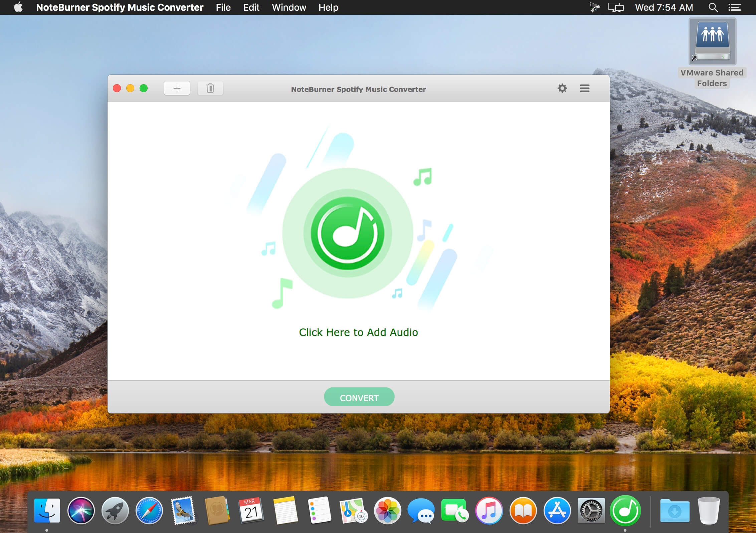Click Here to Add Audio prompt
756x533 pixels.
[x=358, y=332]
